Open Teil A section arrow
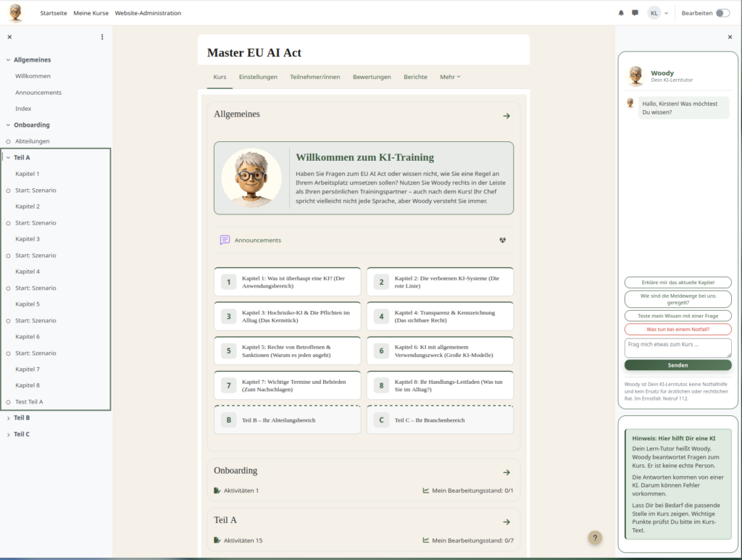This screenshot has width=742, height=560. click(x=507, y=522)
